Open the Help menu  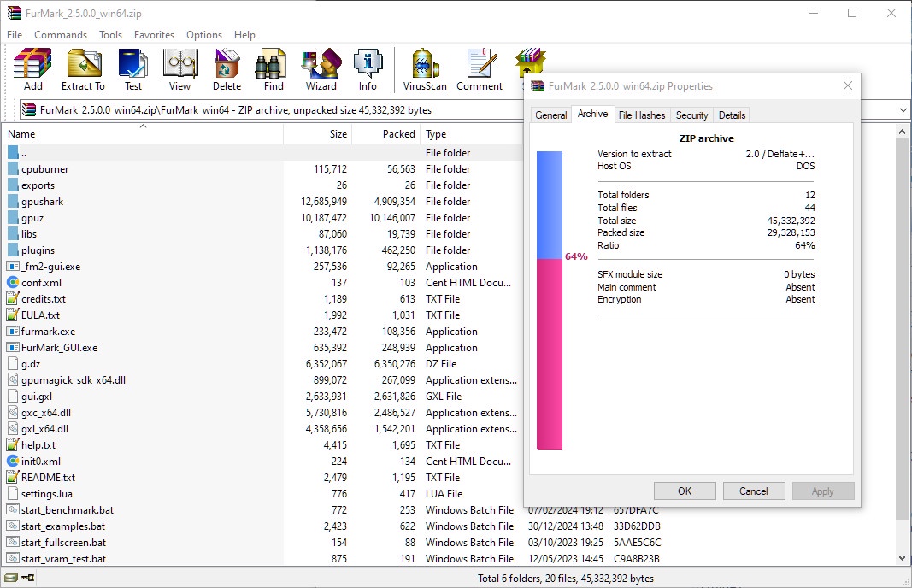[244, 35]
